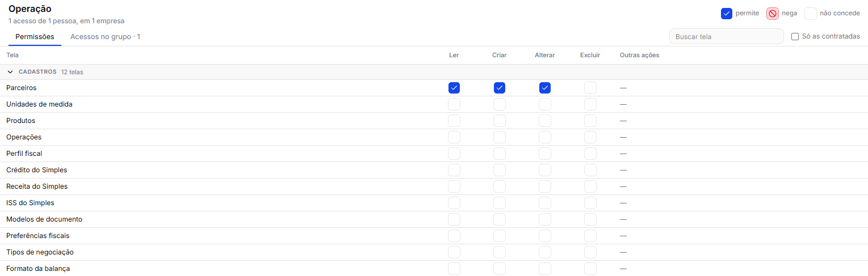Click the Parceiros row label

22,88
